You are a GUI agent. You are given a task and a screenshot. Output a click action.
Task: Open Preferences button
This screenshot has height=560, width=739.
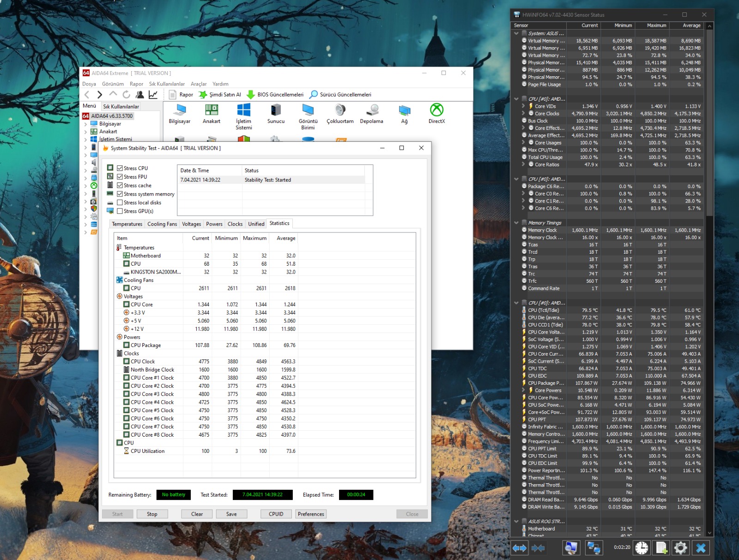[311, 514]
